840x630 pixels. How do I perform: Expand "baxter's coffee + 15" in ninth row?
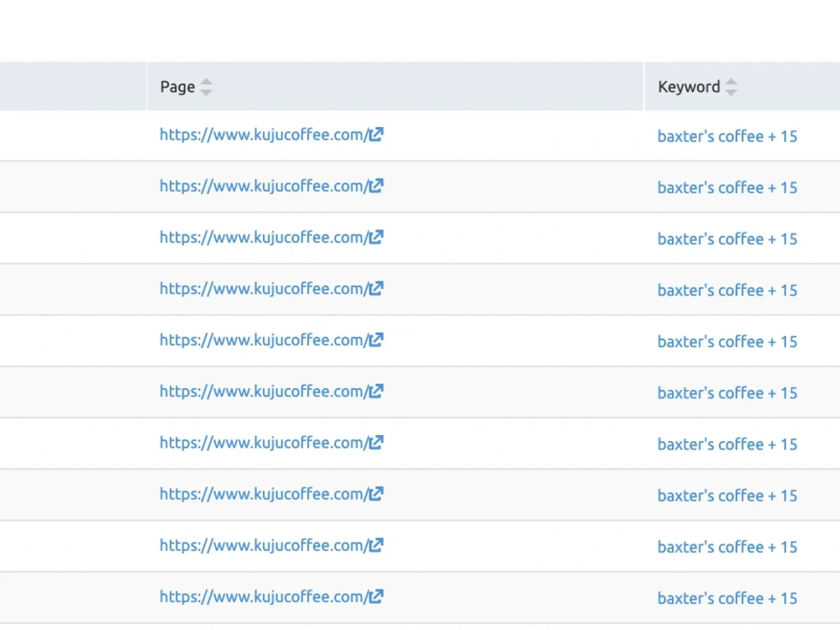[x=727, y=547]
